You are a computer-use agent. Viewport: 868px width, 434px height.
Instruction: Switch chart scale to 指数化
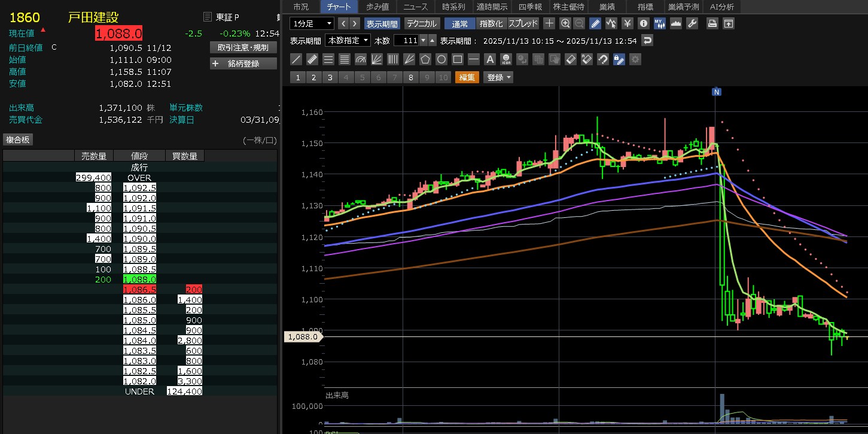tap(492, 23)
